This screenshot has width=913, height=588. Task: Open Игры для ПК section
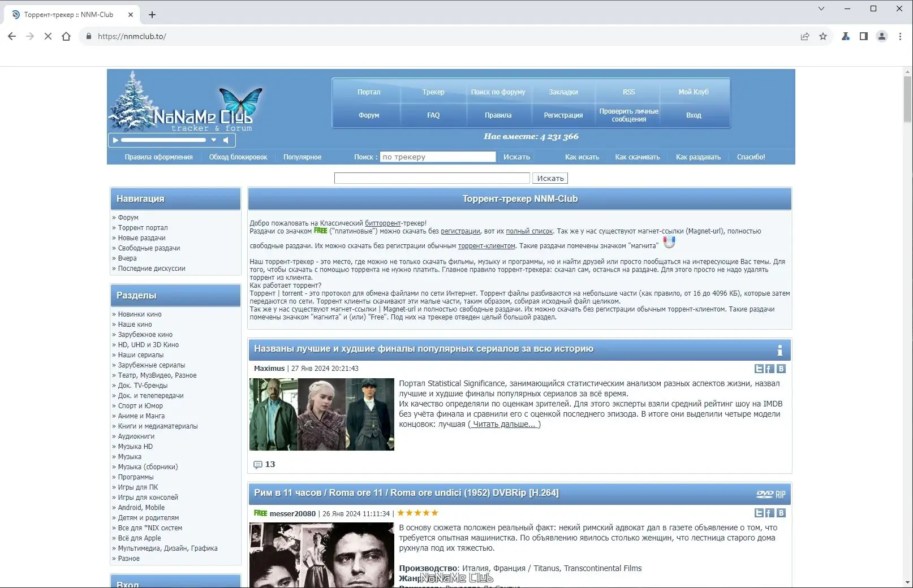pos(138,487)
